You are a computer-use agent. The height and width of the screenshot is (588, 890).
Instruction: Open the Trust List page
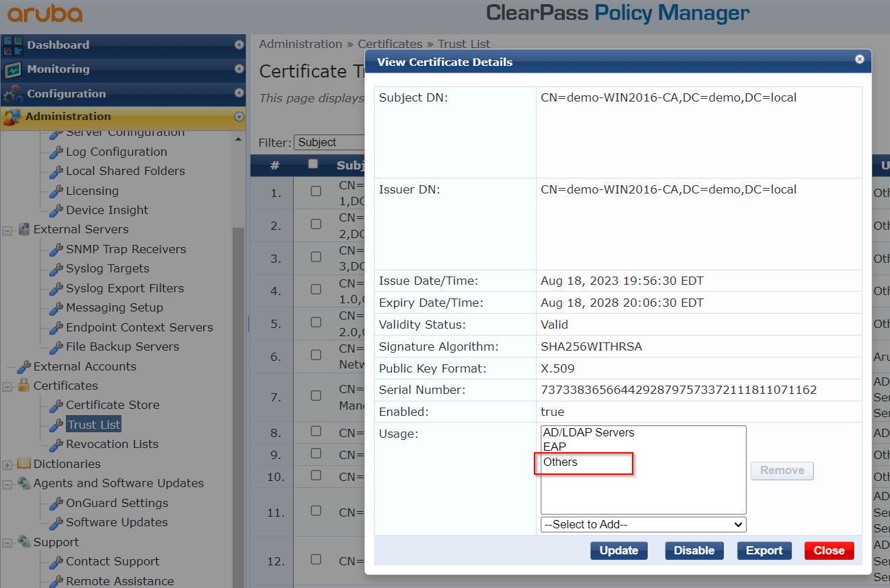[x=94, y=425]
